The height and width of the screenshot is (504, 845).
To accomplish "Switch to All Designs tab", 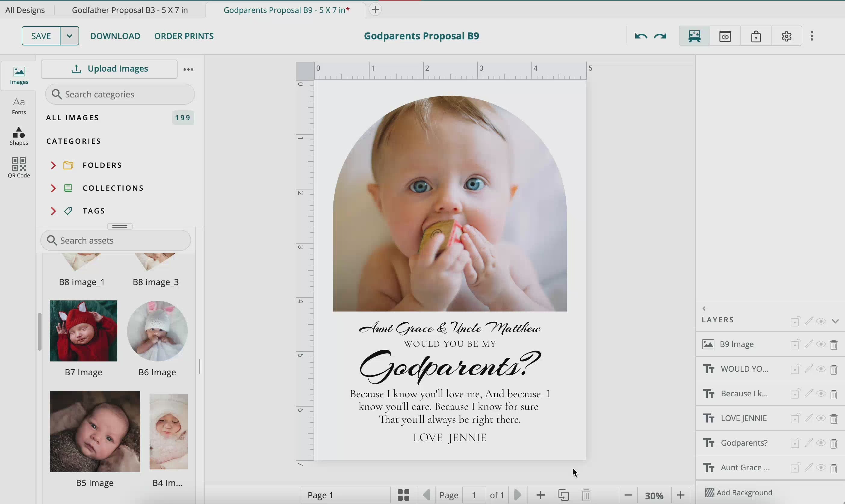I will pyautogui.click(x=25, y=10).
